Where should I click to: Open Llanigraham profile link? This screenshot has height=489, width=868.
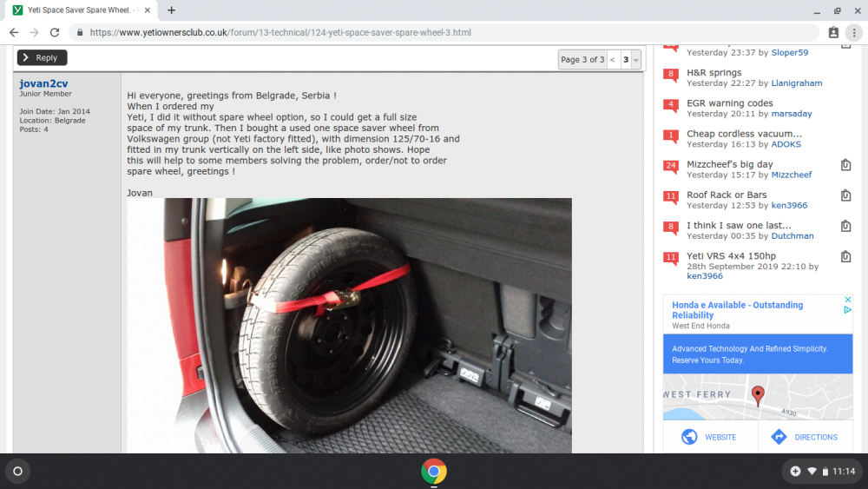[797, 83]
